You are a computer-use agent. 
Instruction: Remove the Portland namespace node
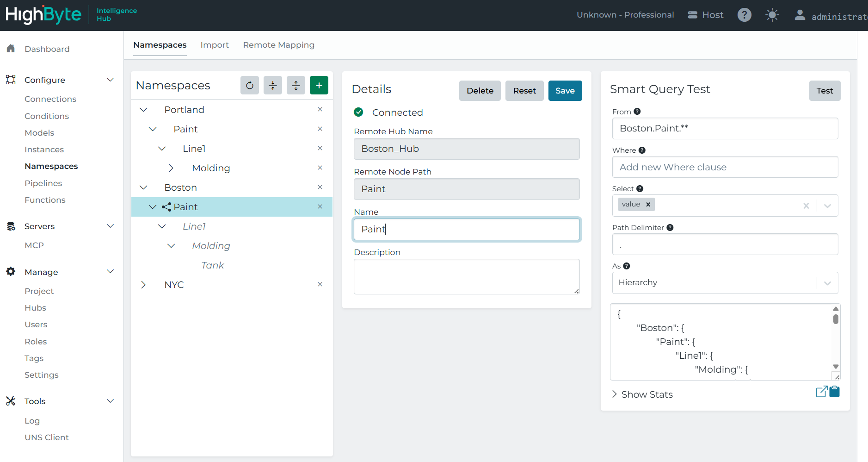[x=320, y=109]
